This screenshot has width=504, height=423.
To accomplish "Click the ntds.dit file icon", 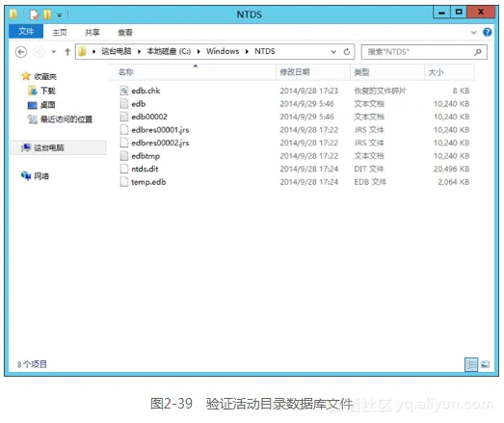I will coord(124,169).
